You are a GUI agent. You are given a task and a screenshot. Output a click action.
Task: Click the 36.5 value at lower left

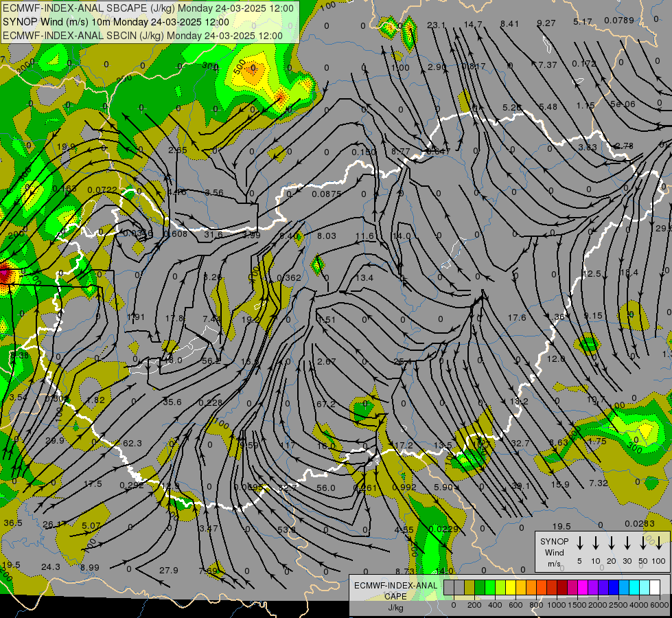coord(13,523)
